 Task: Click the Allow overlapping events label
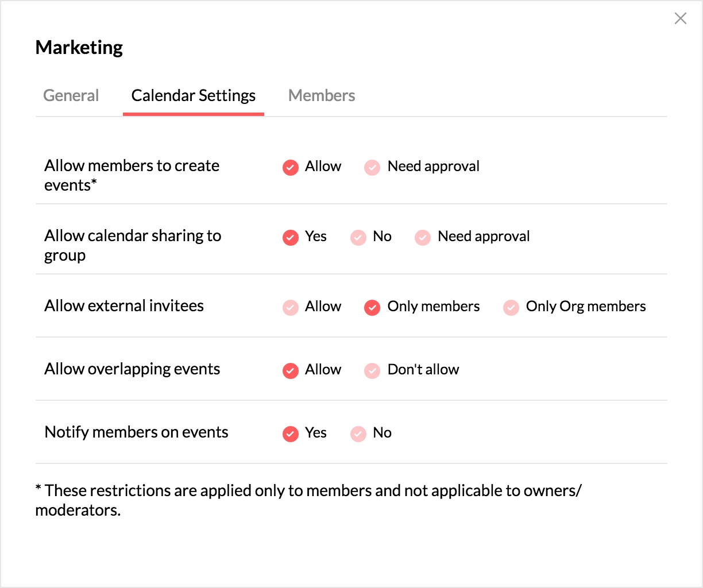click(132, 369)
